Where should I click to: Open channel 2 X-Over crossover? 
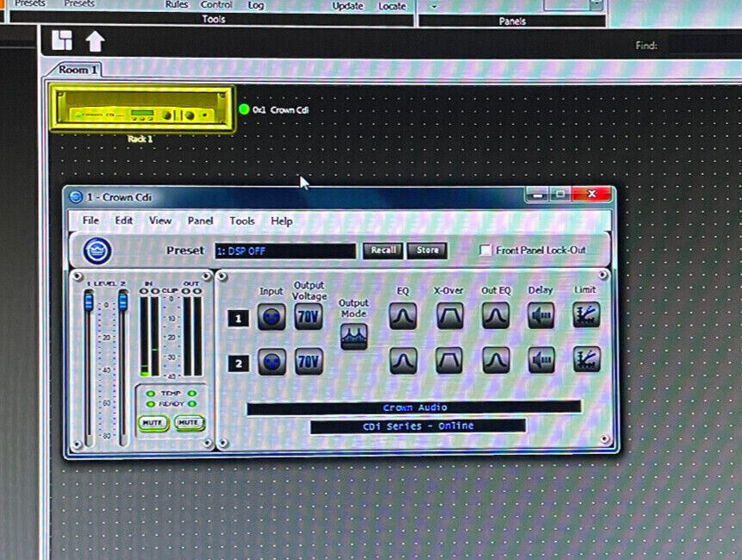pos(449,360)
